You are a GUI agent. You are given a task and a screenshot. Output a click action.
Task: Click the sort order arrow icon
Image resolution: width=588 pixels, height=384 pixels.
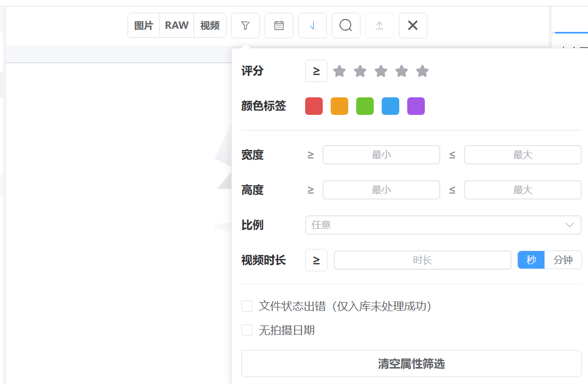click(313, 26)
